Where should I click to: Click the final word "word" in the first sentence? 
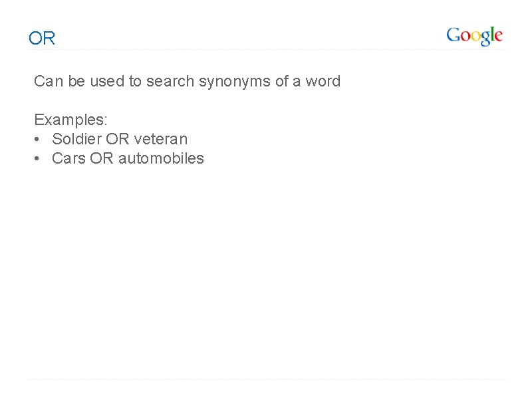point(323,81)
